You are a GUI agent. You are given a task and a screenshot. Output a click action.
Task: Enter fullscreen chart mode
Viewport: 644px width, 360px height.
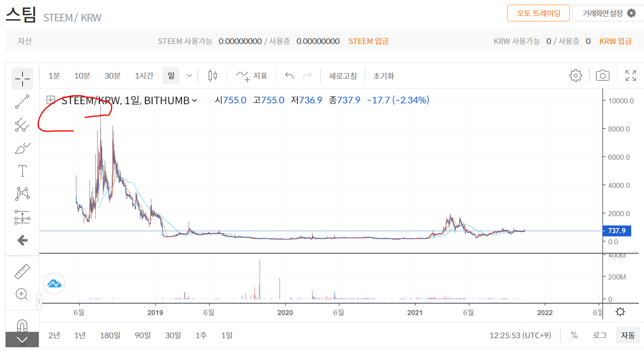point(630,76)
